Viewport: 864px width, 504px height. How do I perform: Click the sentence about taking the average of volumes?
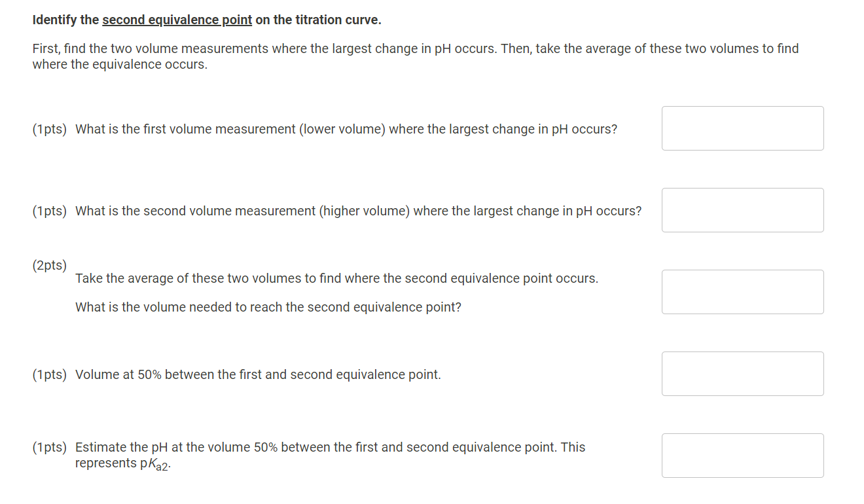pyautogui.click(x=337, y=278)
